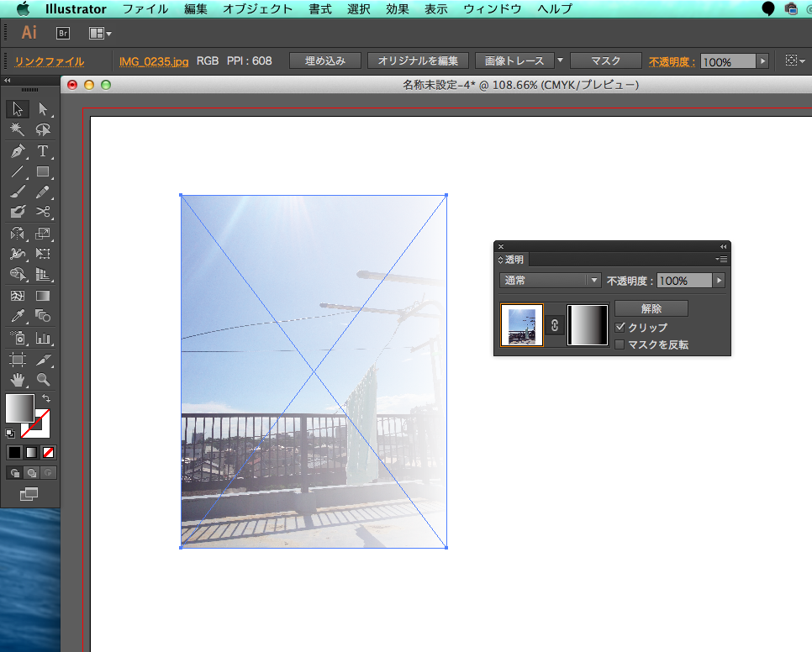This screenshot has height=652, width=812.
Task: Expand 画像トレース preset dropdown arrow
Action: click(x=561, y=60)
